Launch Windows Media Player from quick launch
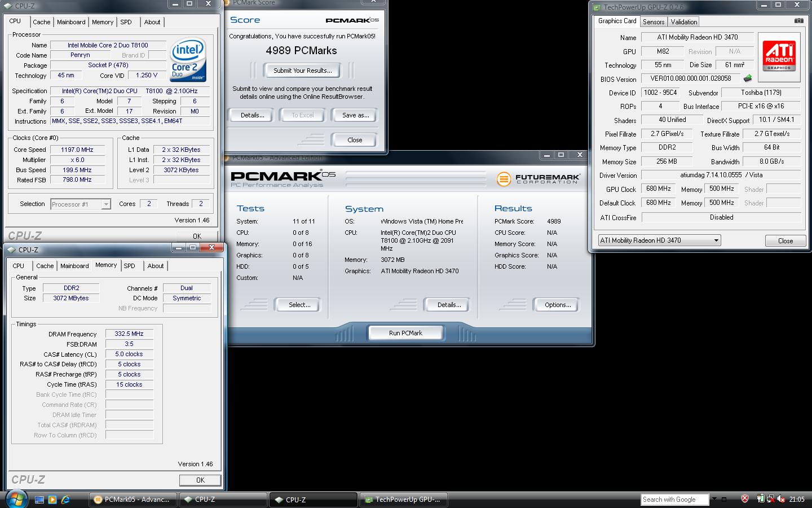The width and height of the screenshot is (812, 508). point(52,500)
